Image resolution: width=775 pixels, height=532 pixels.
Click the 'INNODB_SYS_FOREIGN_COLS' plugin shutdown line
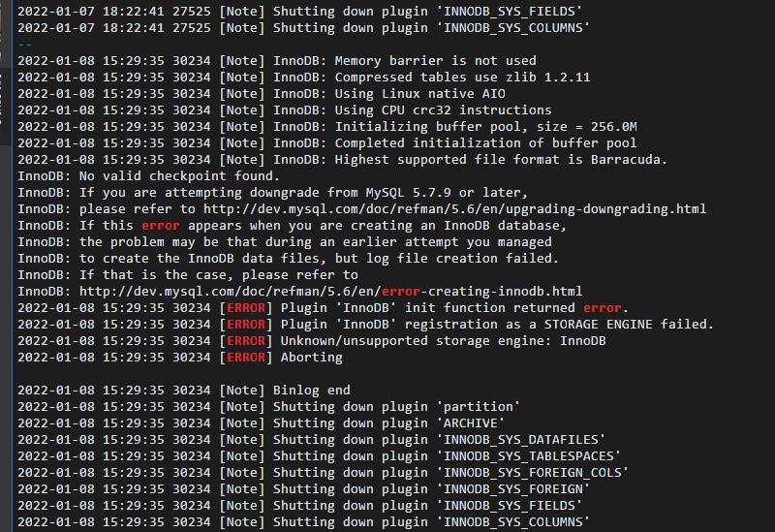[x=324, y=473]
